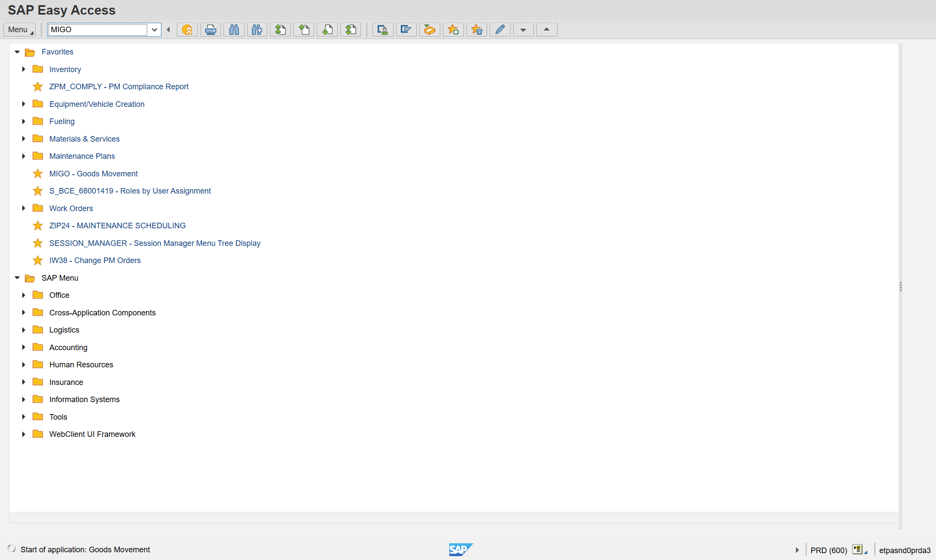Open IW38 - Change PM Orders favorite
This screenshot has height=560, width=936.
(x=95, y=260)
